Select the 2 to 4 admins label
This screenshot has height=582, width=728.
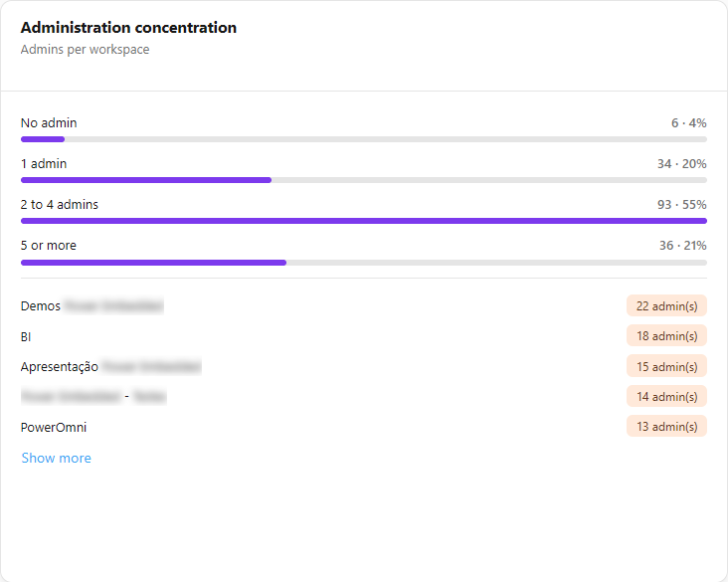pos(60,205)
